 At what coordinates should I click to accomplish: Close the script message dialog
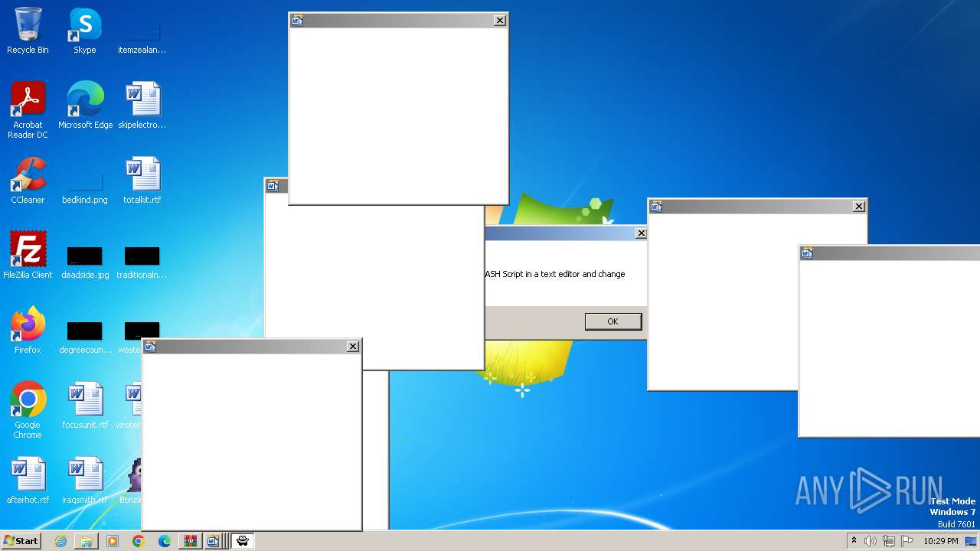642,233
